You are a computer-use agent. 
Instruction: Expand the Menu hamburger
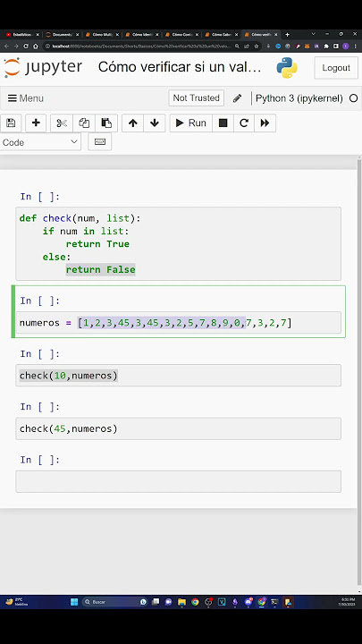click(x=26, y=98)
